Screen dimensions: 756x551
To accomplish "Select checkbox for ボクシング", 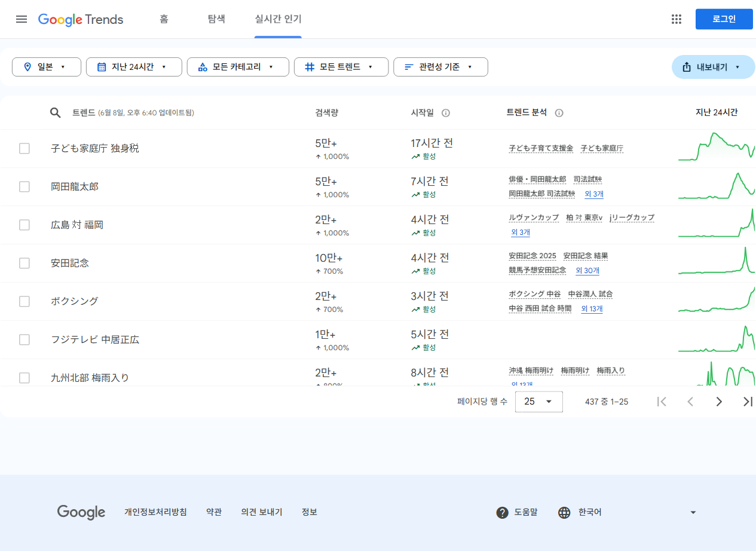I will [25, 301].
